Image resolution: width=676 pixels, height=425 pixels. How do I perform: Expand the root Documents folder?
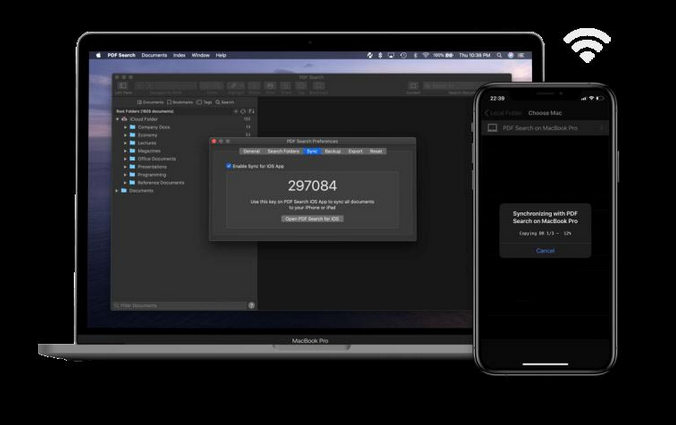pos(117,191)
